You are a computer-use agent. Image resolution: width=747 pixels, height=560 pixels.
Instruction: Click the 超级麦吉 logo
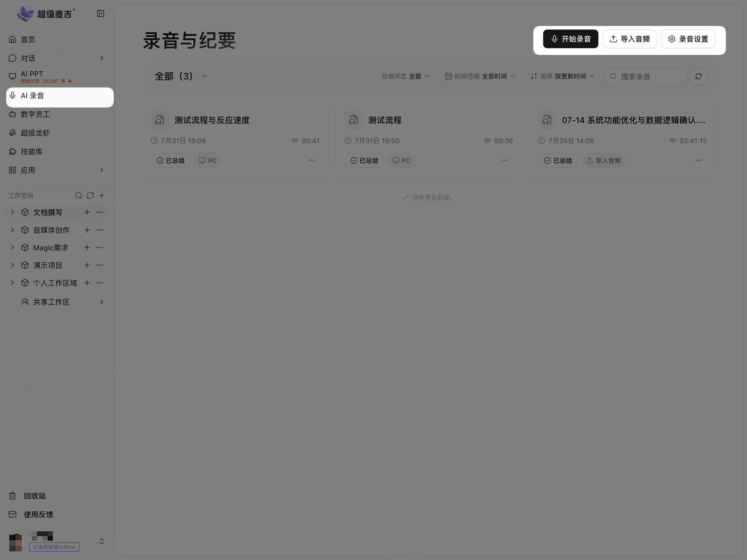pyautogui.click(x=46, y=14)
